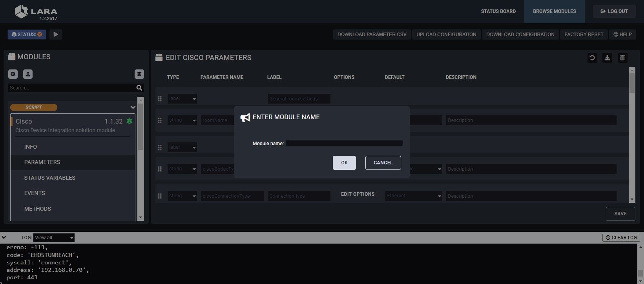The height and width of the screenshot is (284, 644).
Task: Click the delete trash icon
Action: (622, 58)
